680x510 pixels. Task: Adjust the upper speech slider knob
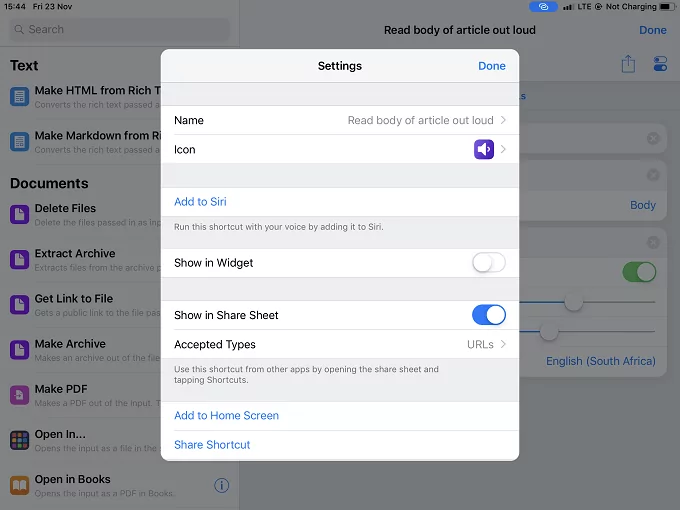click(x=573, y=302)
